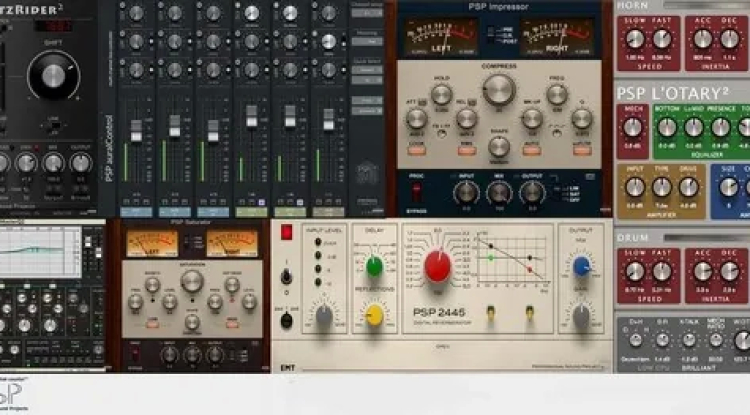Click the amplifier DRIVE knob on L'otary
This screenshot has width=750, height=415.
pyautogui.click(x=688, y=187)
